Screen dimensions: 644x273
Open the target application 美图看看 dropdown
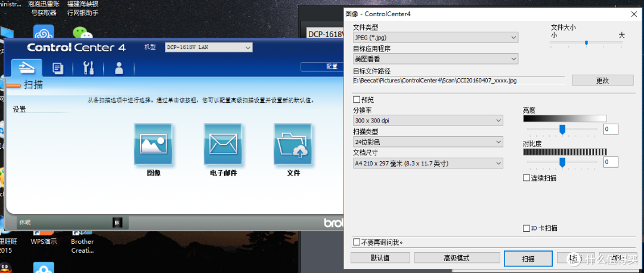pyautogui.click(x=435, y=59)
